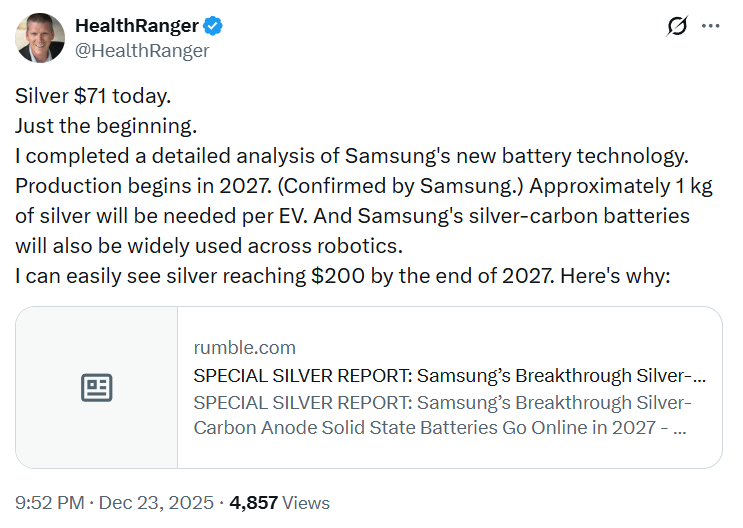Open the bold SPECIAL SILVER REPORT card headline

tap(449, 376)
